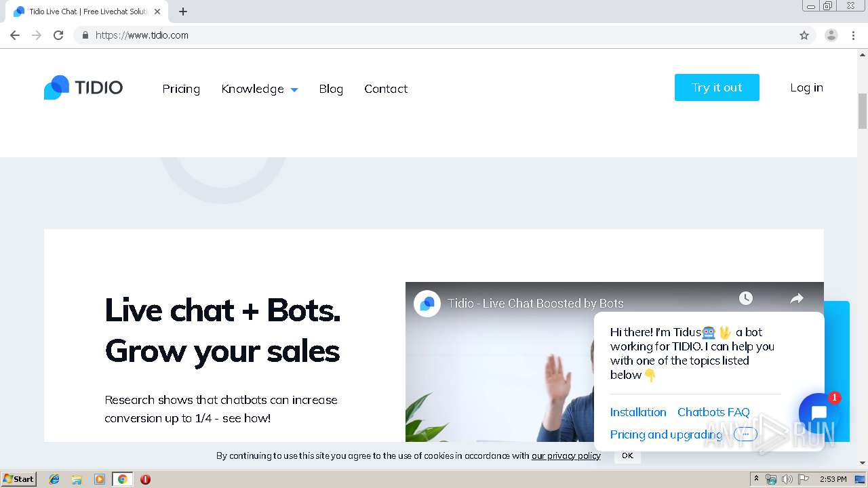
Task: Reload the page with the refresh icon
Action: click(x=58, y=35)
